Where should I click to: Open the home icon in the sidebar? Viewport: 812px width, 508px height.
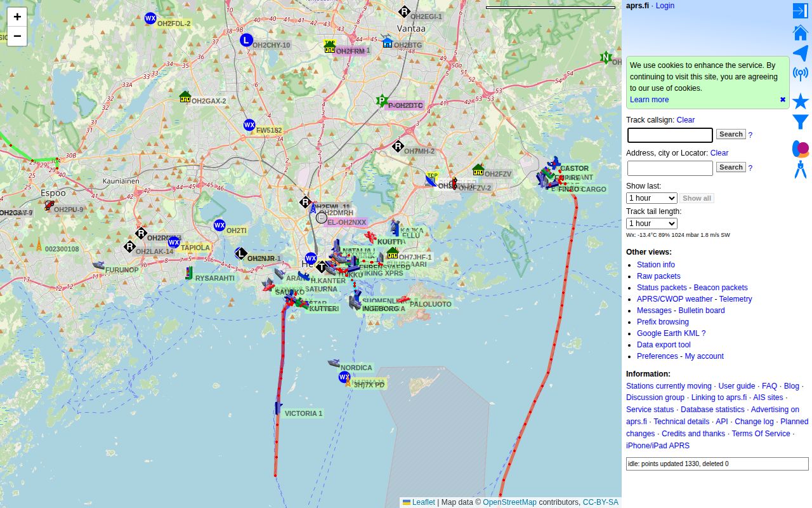800,32
